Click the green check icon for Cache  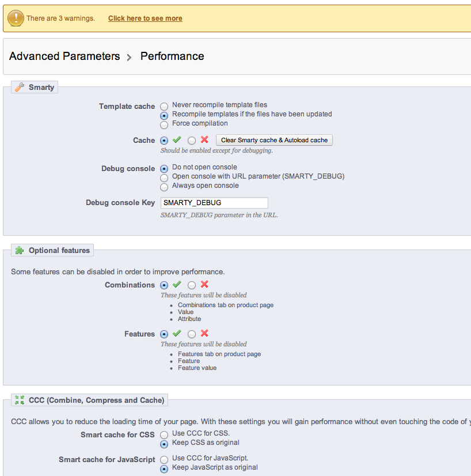(x=177, y=139)
